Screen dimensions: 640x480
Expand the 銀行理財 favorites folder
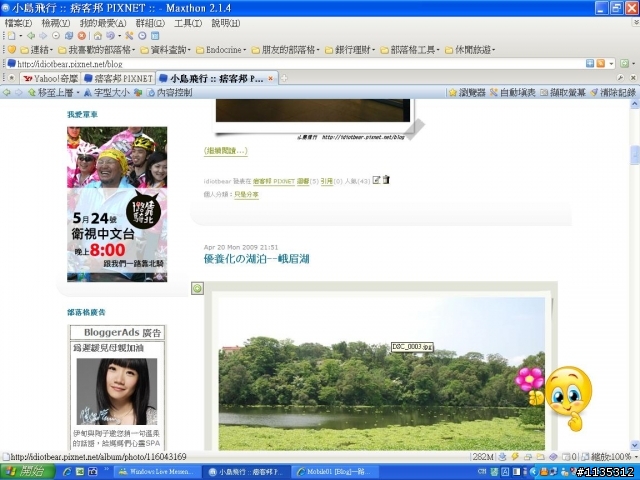click(350, 50)
